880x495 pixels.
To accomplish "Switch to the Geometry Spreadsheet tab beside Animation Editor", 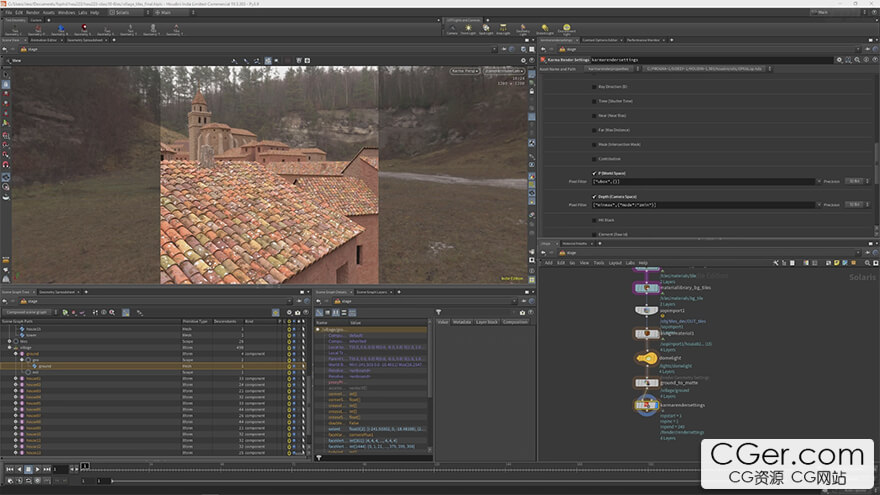I will coord(85,40).
